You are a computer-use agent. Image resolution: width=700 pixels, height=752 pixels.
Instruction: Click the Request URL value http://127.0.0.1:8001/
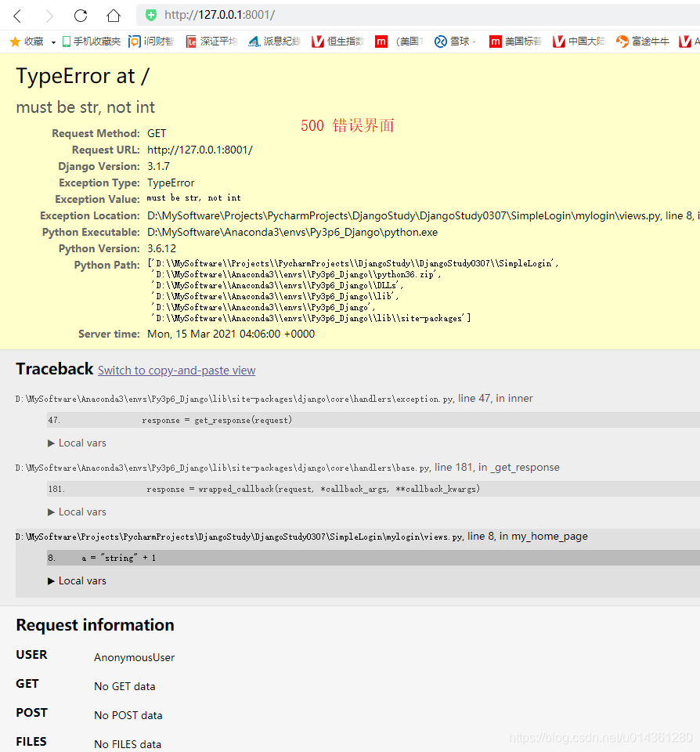[x=200, y=150]
